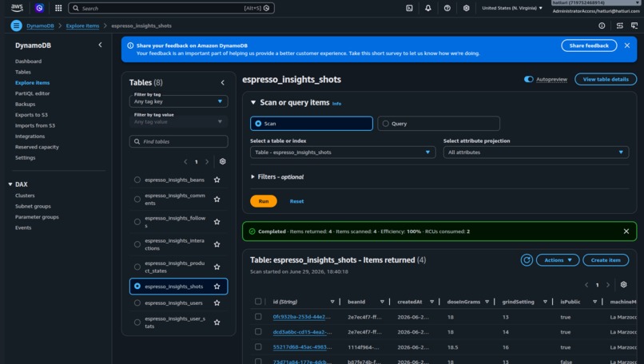Open the notifications bell
644x364 pixels.
(428, 8)
